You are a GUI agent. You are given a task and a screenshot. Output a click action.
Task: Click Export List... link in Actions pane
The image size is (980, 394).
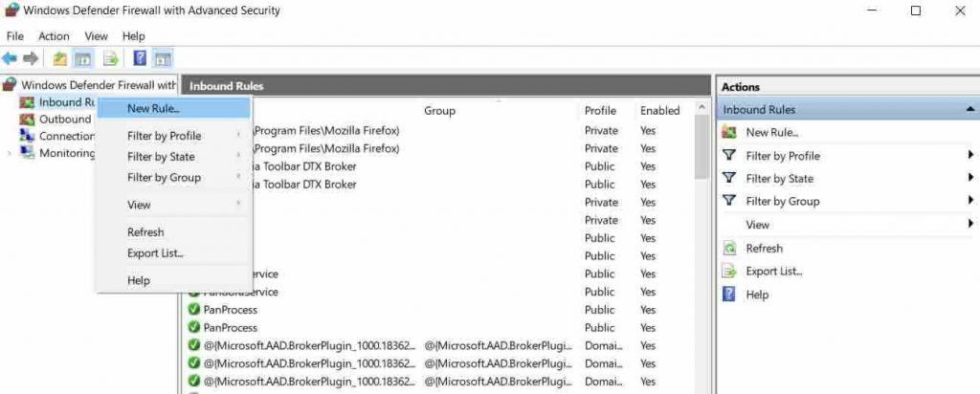coord(773,271)
